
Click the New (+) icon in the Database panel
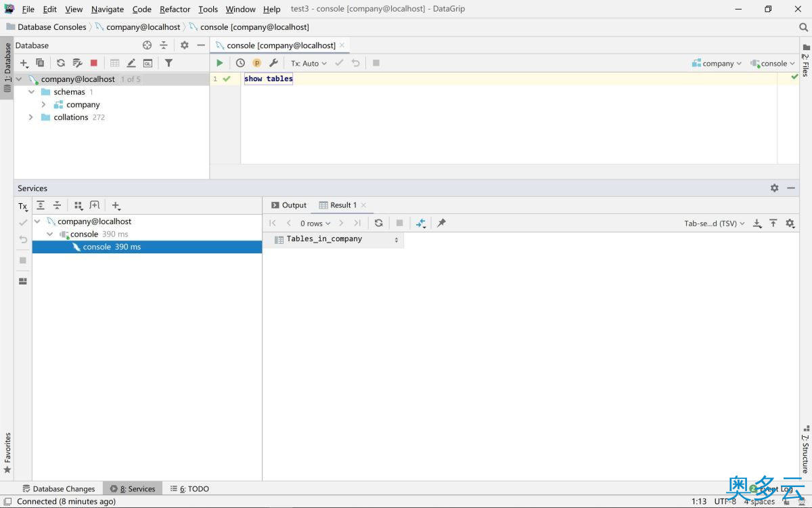point(24,63)
